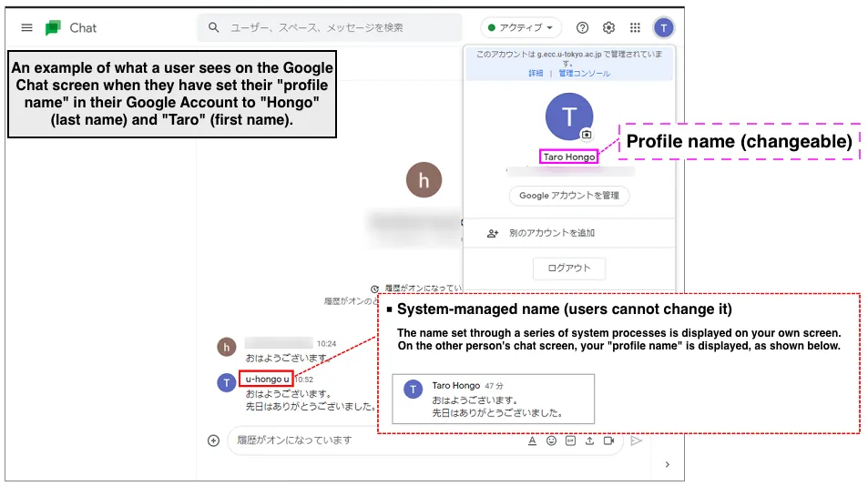Focus the user and message search field
The height and width of the screenshot is (486, 868).
[x=330, y=27]
